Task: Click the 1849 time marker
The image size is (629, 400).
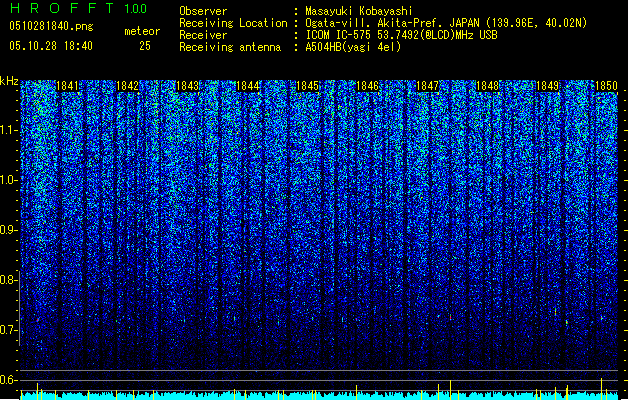Action: 548,86
